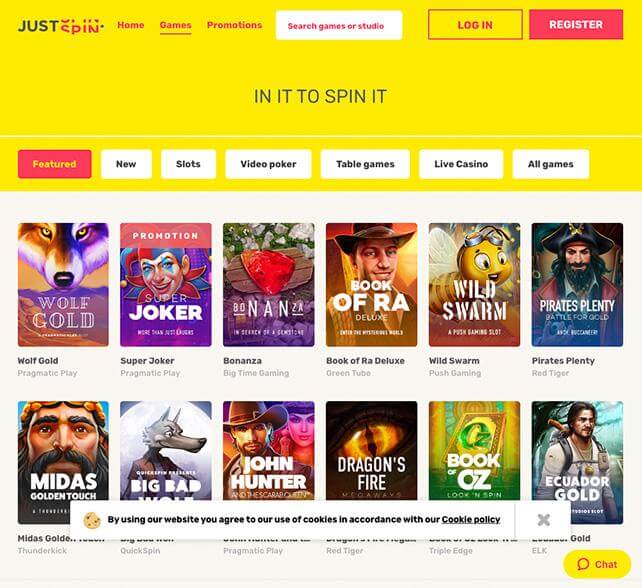
Task: Select Dragon's Fire Megaways thumbnail
Action: point(371,450)
